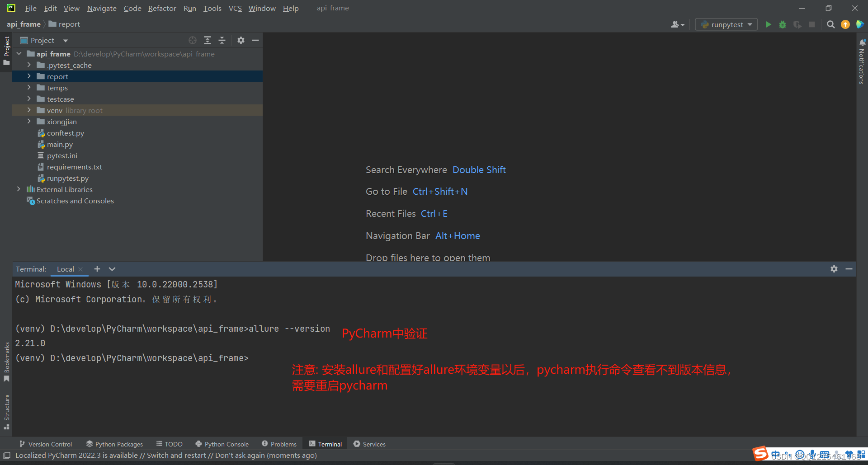The height and width of the screenshot is (465, 868).
Task: Open the Problems tool window
Action: point(279,444)
